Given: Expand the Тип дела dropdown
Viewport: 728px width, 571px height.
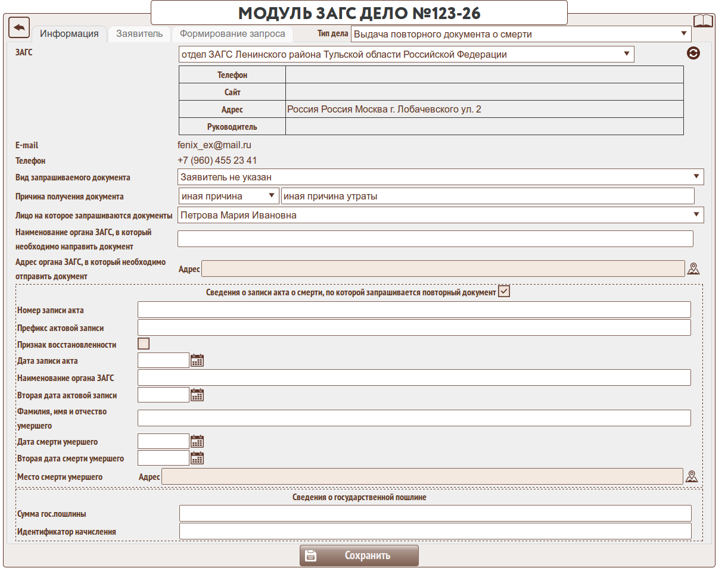Looking at the screenshot, I should point(521,34).
